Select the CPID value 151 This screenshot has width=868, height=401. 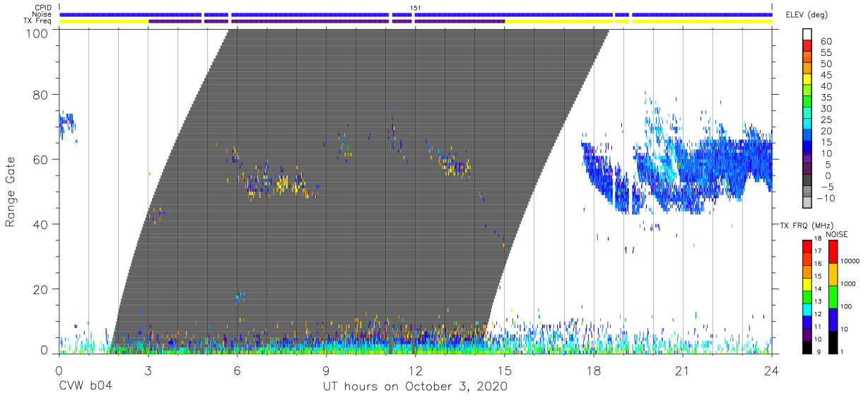416,8
